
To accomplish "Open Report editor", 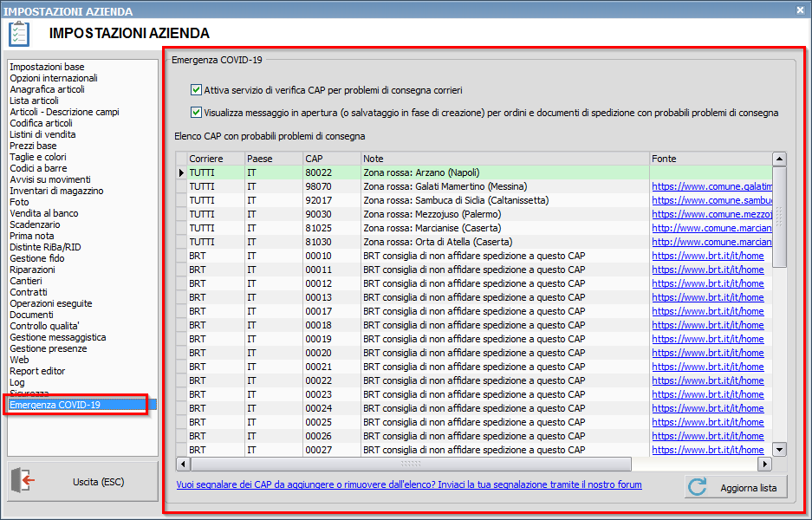I will click(37, 371).
